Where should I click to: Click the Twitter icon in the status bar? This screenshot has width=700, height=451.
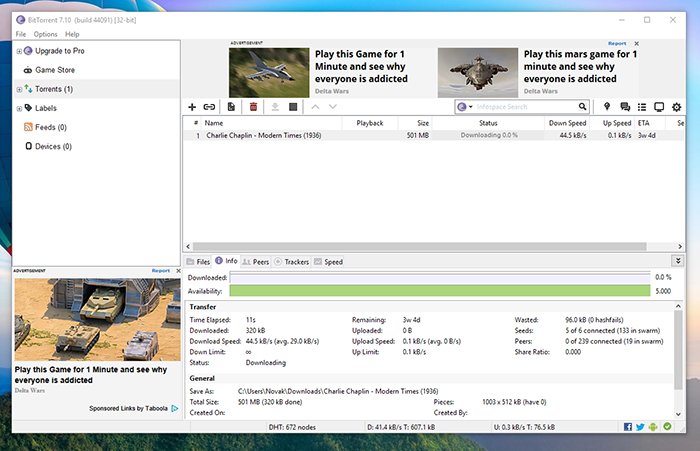(640, 427)
